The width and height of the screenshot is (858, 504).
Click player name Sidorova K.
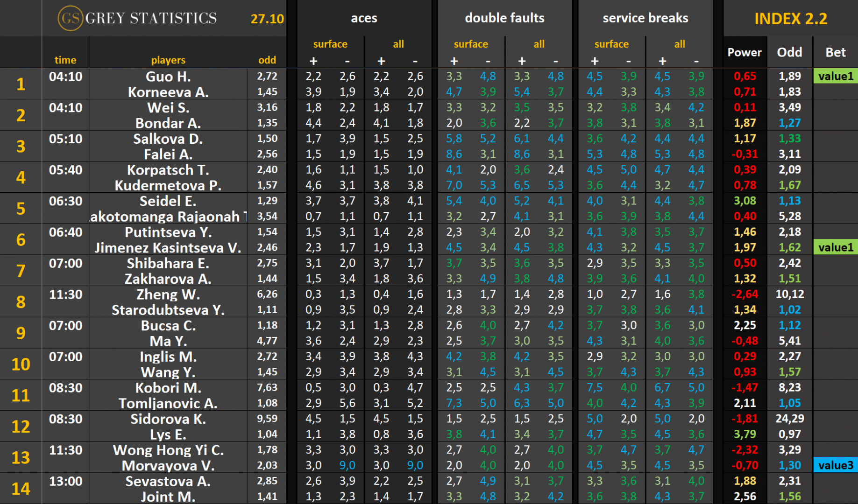click(x=168, y=419)
